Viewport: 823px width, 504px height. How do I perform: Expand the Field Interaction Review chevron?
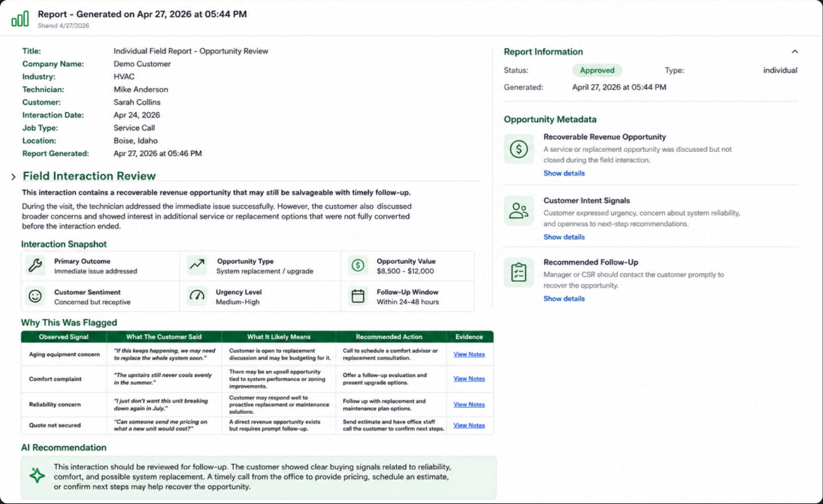14,177
